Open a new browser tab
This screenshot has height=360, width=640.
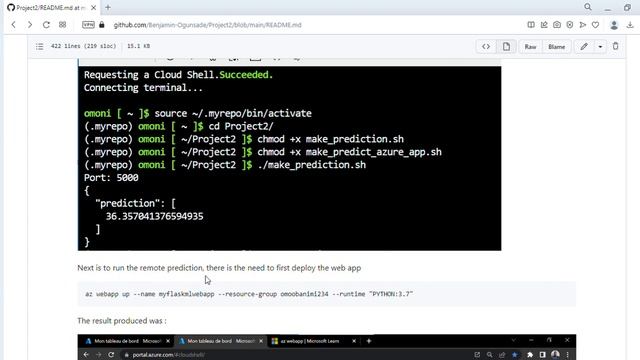pos(108,7)
